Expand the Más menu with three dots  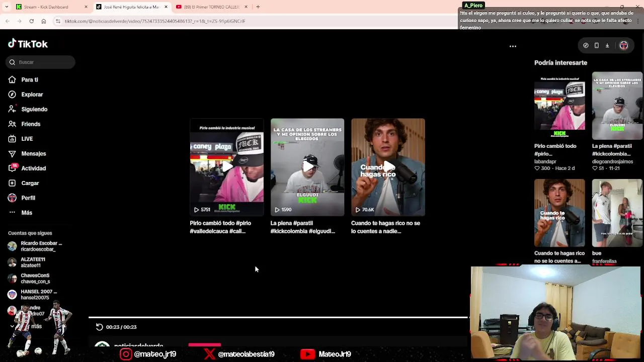click(20, 213)
